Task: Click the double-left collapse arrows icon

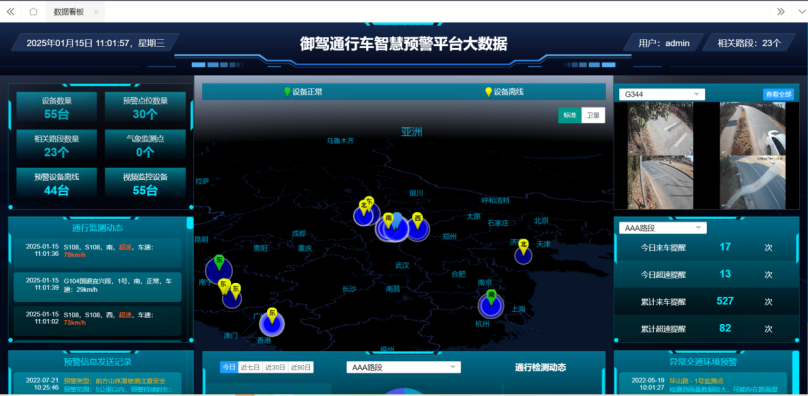Action: (10, 12)
